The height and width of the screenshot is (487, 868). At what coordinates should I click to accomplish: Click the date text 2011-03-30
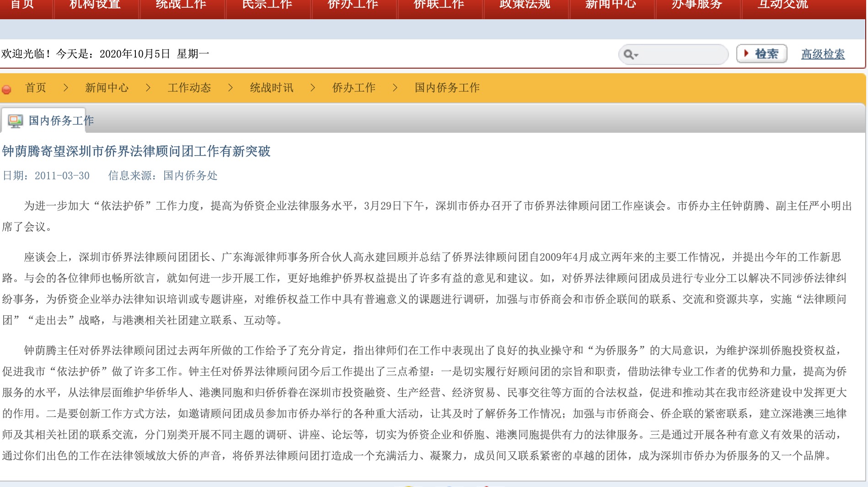[x=62, y=176]
